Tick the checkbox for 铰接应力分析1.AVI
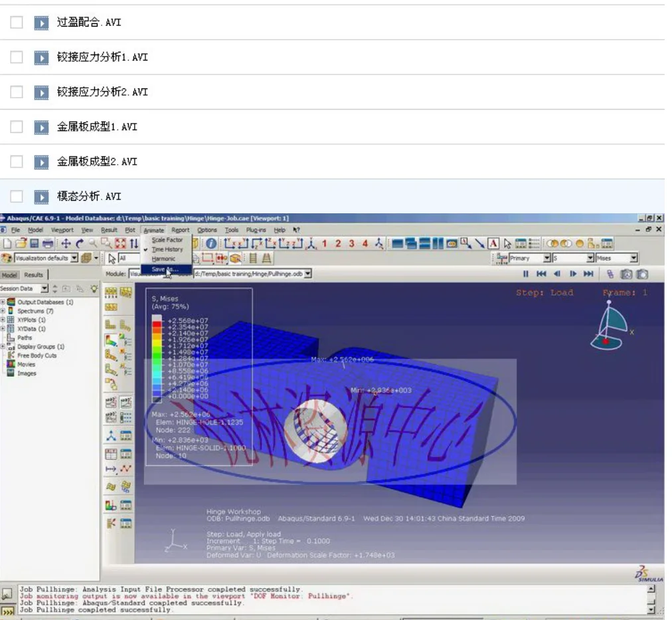672x620 pixels. 17,57
